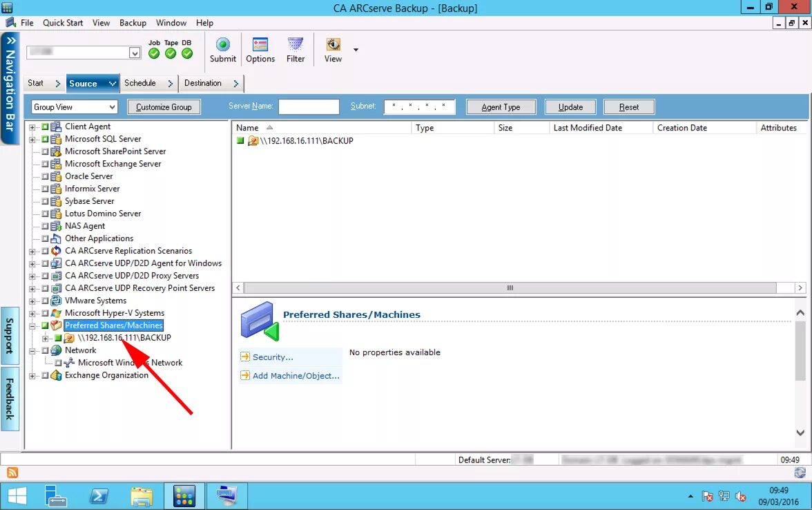The image size is (812, 510).
Task: Expand the Microsoft SQL Server node
Action: pos(32,140)
